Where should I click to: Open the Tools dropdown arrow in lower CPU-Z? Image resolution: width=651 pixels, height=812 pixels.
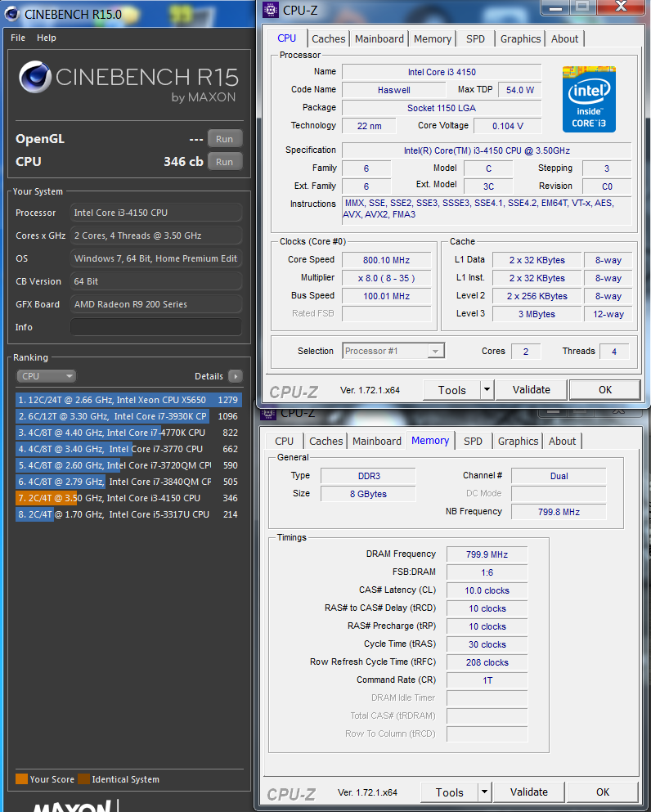point(484,792)
